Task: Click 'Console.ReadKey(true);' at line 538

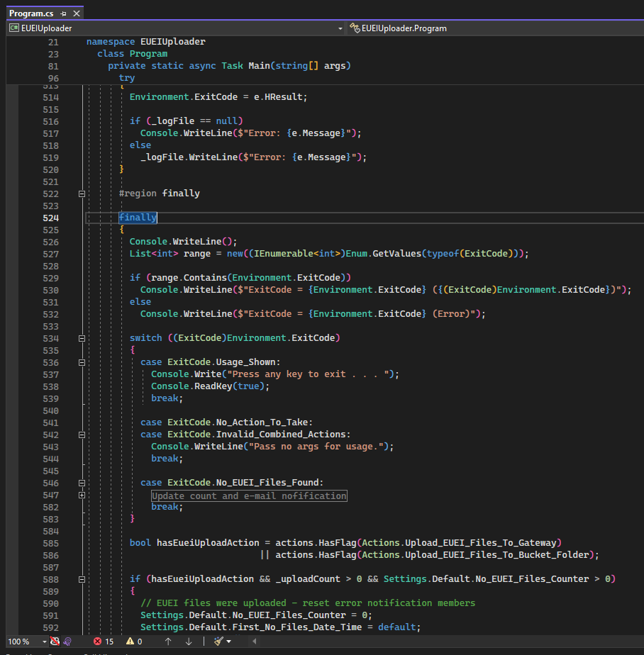Action: [x=210, y=386]
